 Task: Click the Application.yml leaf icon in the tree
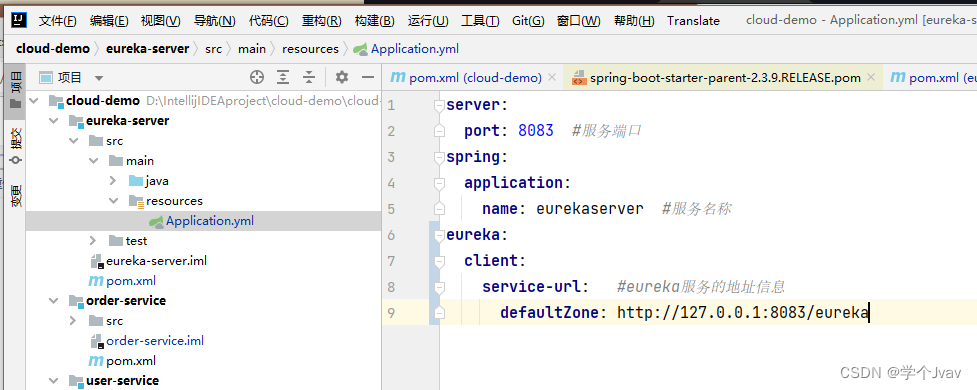point(156,221)
